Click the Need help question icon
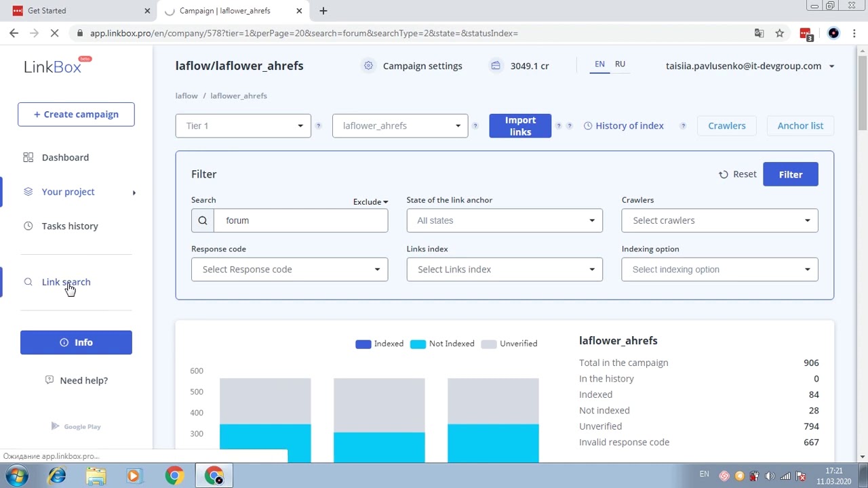This screenshot has width=868, height=488. pos(50,380)
